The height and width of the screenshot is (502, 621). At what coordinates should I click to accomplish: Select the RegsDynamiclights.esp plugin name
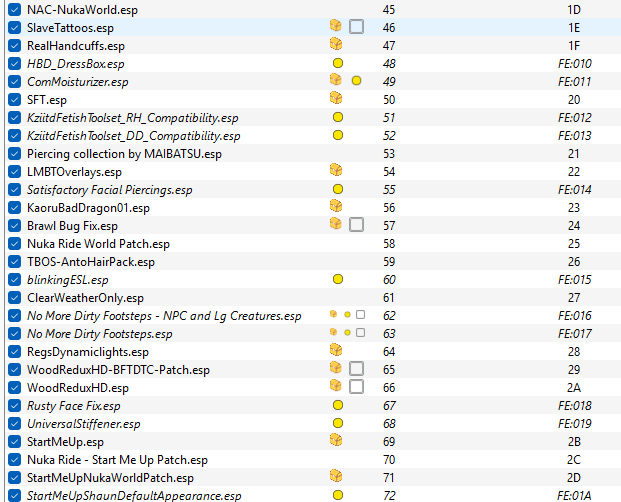[88, 352]
